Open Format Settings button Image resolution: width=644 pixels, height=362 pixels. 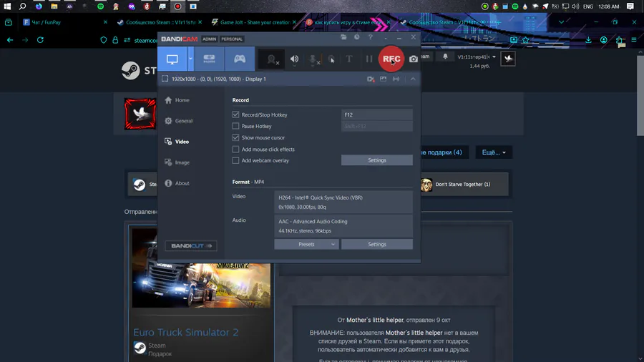click(x=377, y=244)
